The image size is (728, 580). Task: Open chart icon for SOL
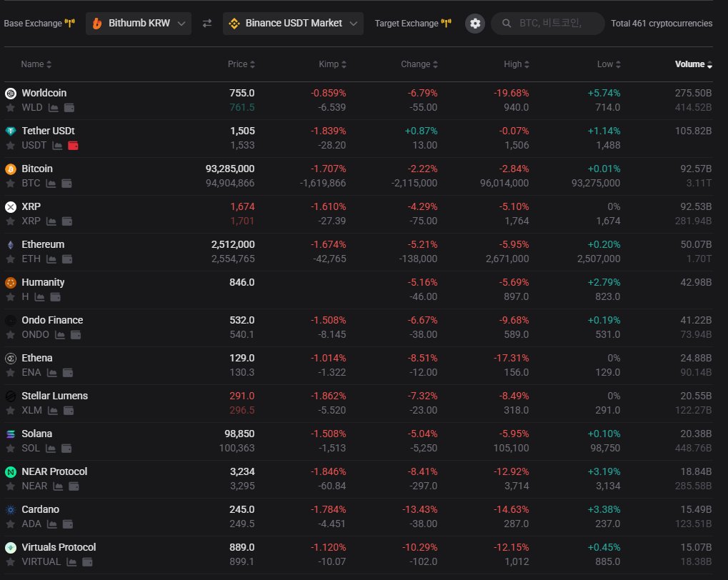(x=51, y=449)
